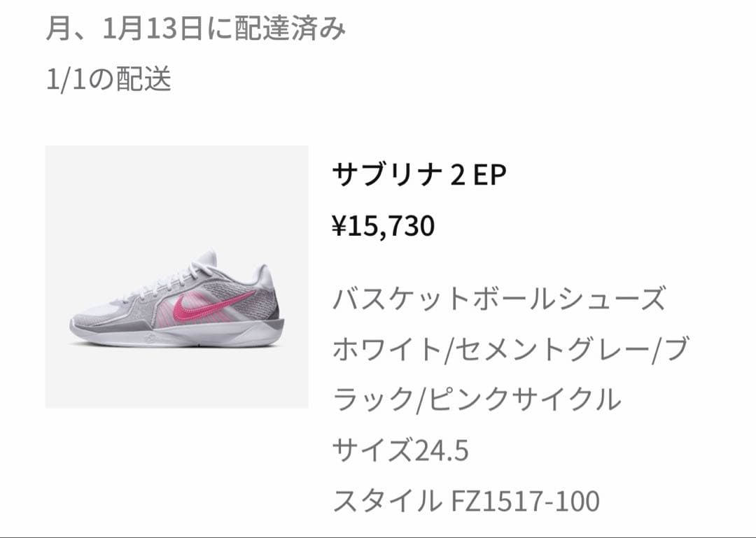The width and height of the screenshot is (756, 538).
Task: Click the バスケットボールシューズ description line
Action: 500,299
